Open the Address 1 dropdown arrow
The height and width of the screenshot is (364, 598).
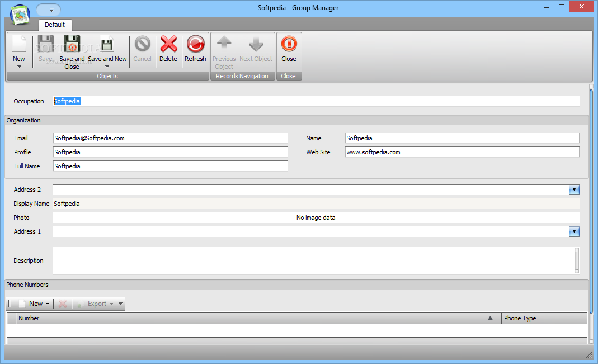click(574, 231)
